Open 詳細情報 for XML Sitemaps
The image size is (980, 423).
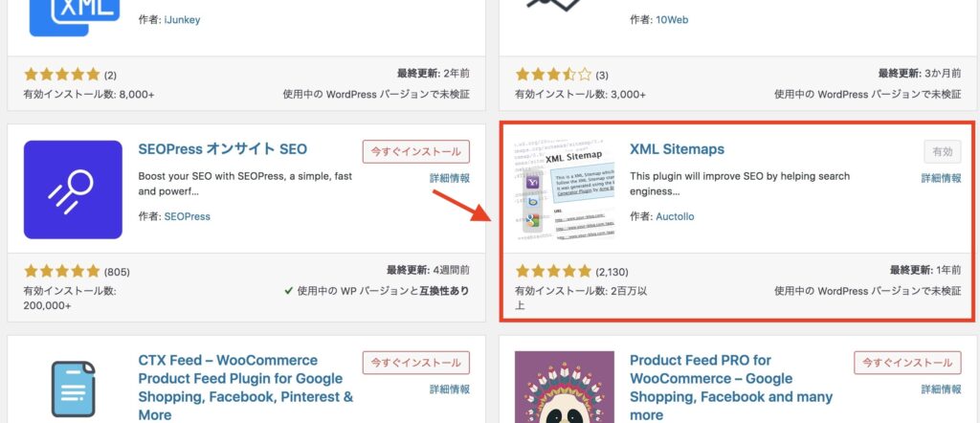pyautogui.click(x=942, y=178)
